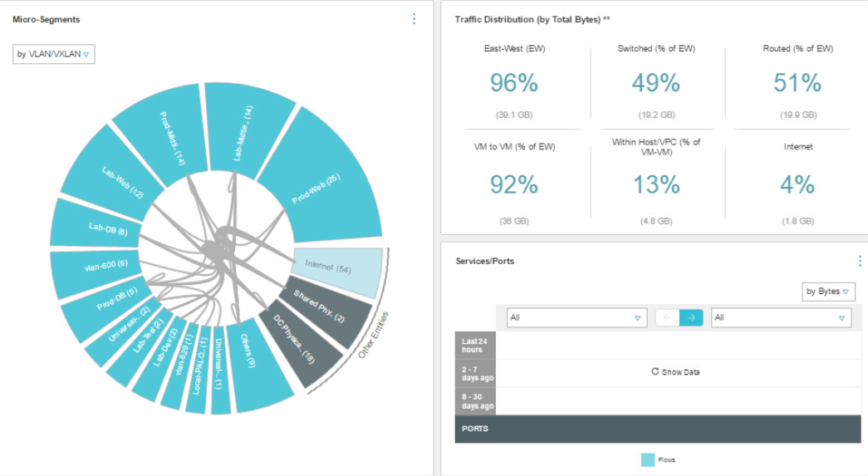Open the right All destination dropdown
Viewport: 868px width, 476px height.
781,317
